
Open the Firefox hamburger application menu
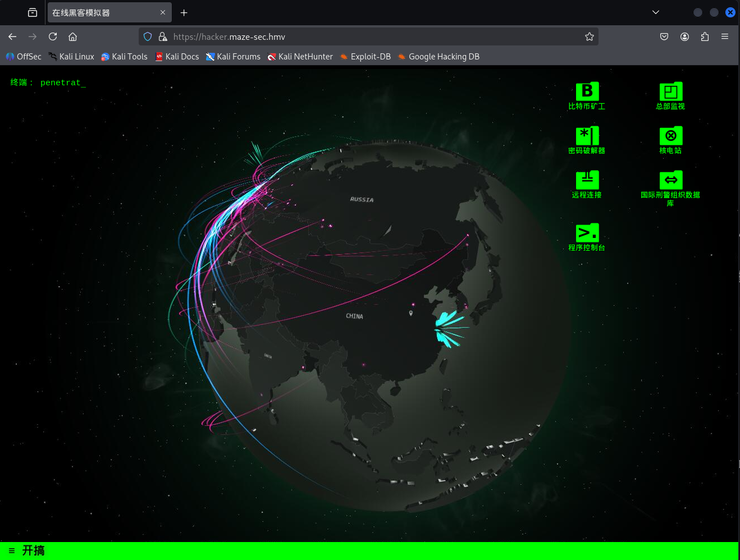[725, 36]
